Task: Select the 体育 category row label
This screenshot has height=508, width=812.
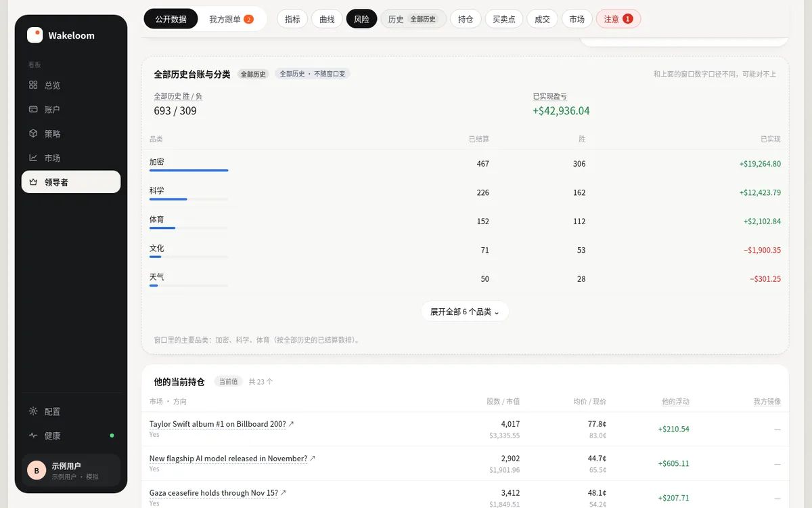Action: pos(157,219)
